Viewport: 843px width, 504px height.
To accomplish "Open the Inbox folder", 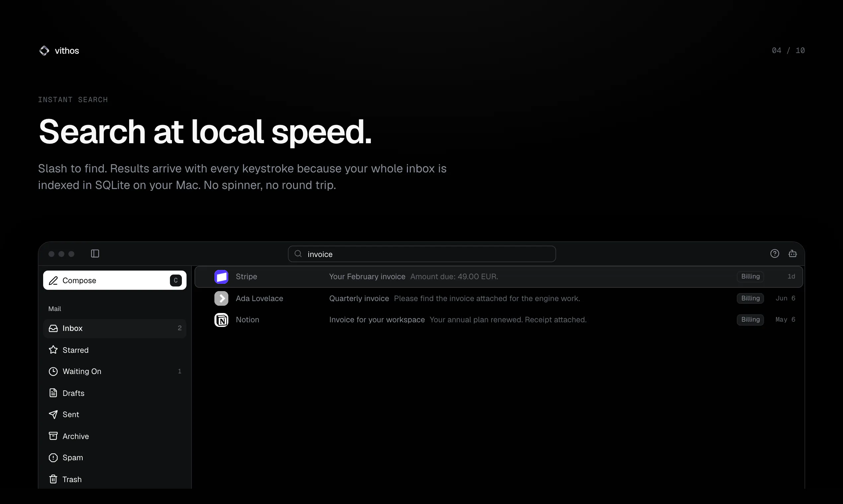I will (115, 328).
